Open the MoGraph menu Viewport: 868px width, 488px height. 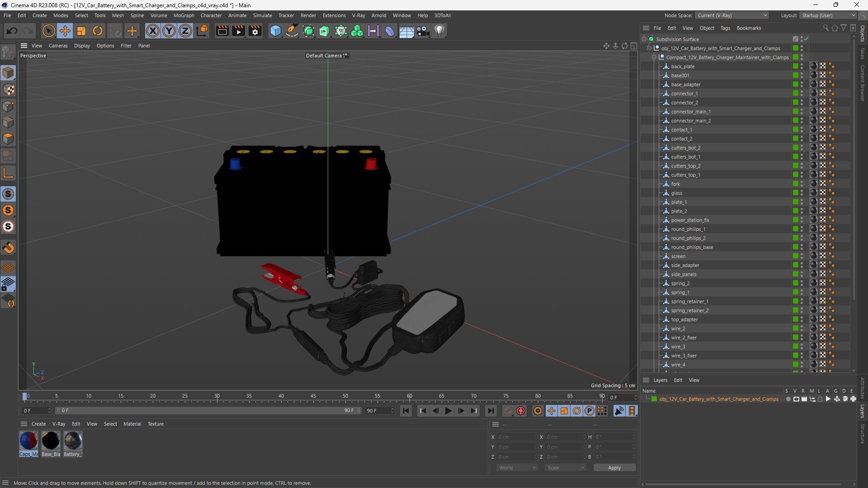point(184,15)
